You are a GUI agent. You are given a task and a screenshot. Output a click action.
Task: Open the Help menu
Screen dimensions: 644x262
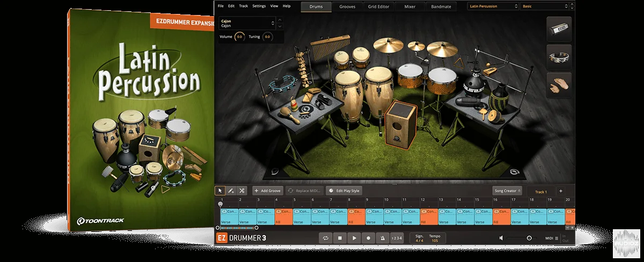pos(287,6)
